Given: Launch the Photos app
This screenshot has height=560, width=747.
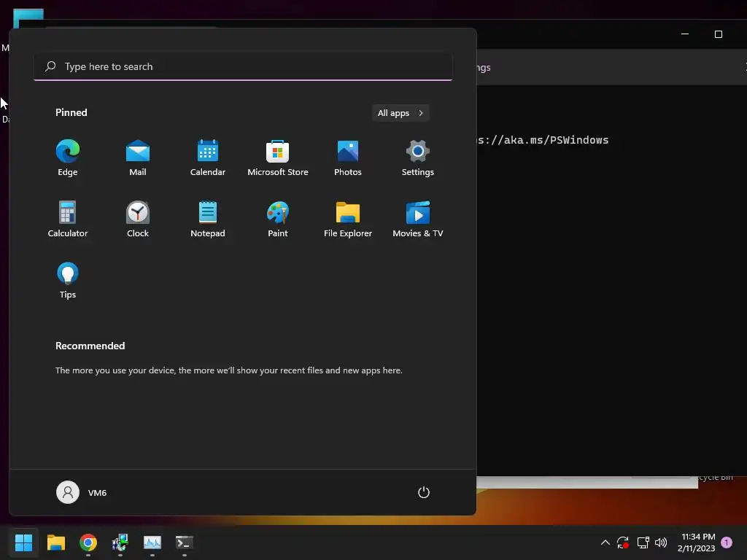Looking at the screenshot, I should point(348,158).
